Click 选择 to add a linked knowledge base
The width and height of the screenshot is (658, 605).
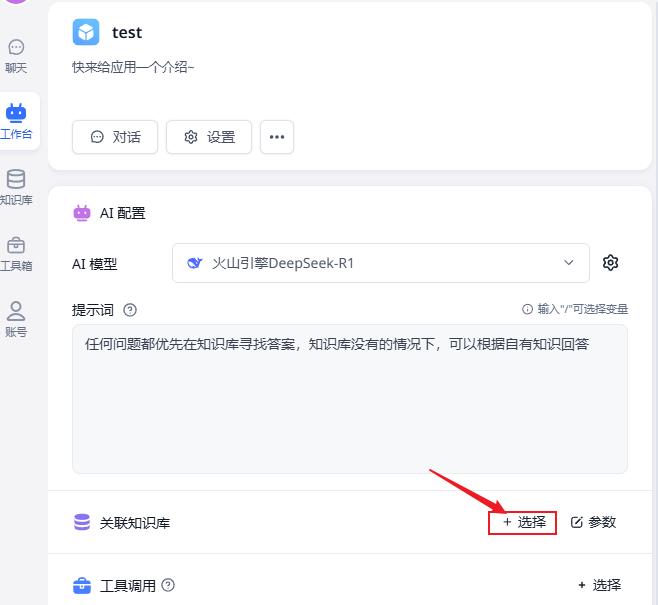(x=522, y=522)
